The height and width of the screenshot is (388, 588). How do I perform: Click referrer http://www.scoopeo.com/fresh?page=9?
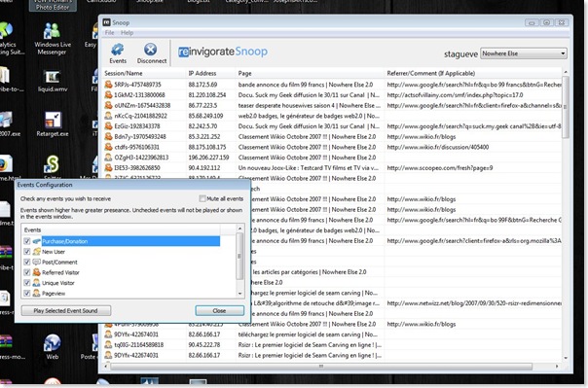(439, 168)
